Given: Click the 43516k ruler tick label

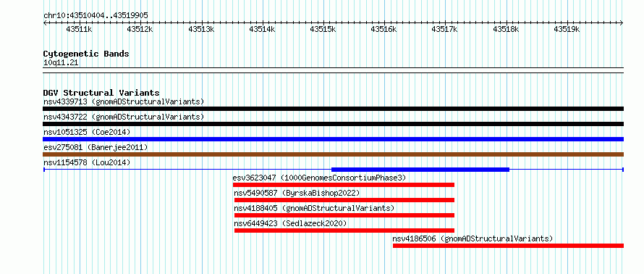Looking at the screenshot, I should pos(384,30).
